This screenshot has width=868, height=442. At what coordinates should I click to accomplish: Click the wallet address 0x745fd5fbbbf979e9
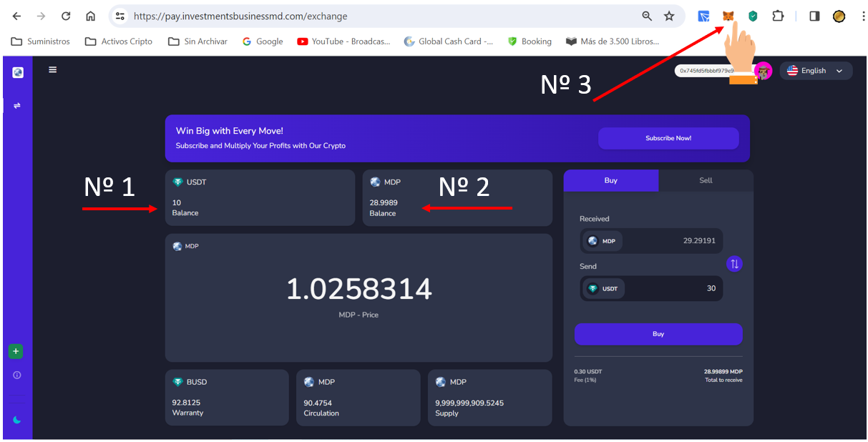[x=706, y=71]
